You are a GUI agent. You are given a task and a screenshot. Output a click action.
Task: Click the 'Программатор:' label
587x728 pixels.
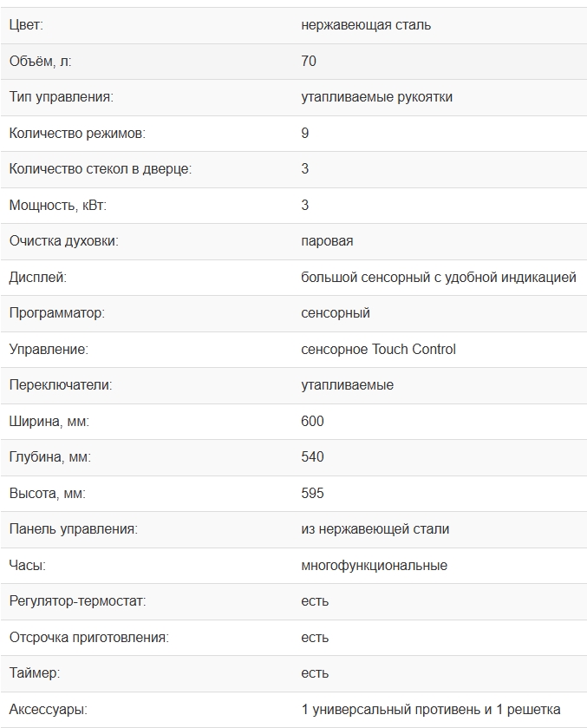(x=56, y=313)
